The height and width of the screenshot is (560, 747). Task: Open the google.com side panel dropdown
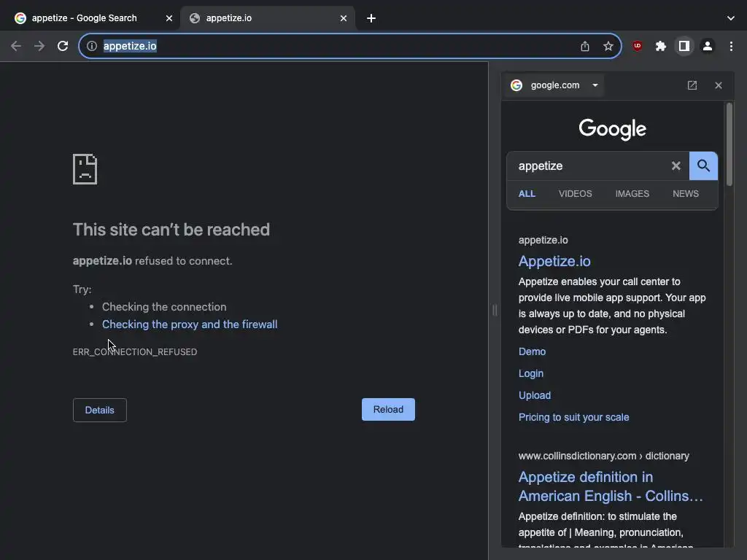pos(555,85)
